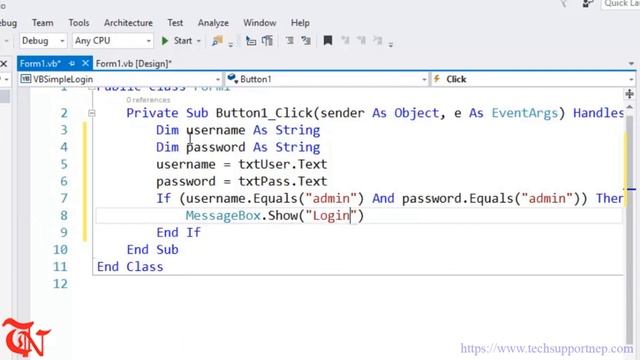The width and height of the screenshot is (640, 360).
Task: Open the Find in Files toolbar icon
Action: click(218, 40)
